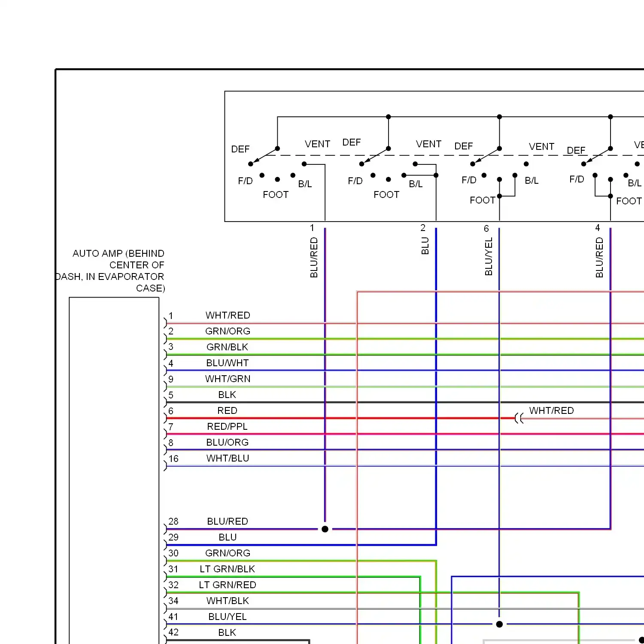Select the horizontal BLU/RED label at pin 28
This screenshot has height=644, width=644.
(x=228, y=522)
